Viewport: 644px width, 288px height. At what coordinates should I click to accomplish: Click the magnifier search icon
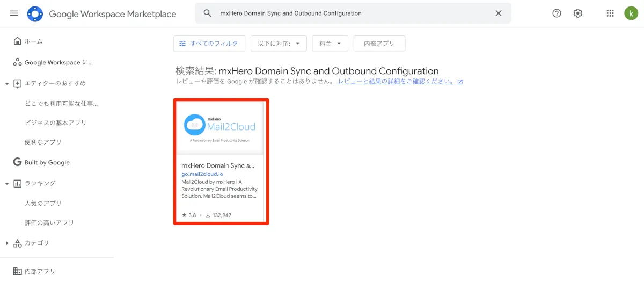coord(208,13)
